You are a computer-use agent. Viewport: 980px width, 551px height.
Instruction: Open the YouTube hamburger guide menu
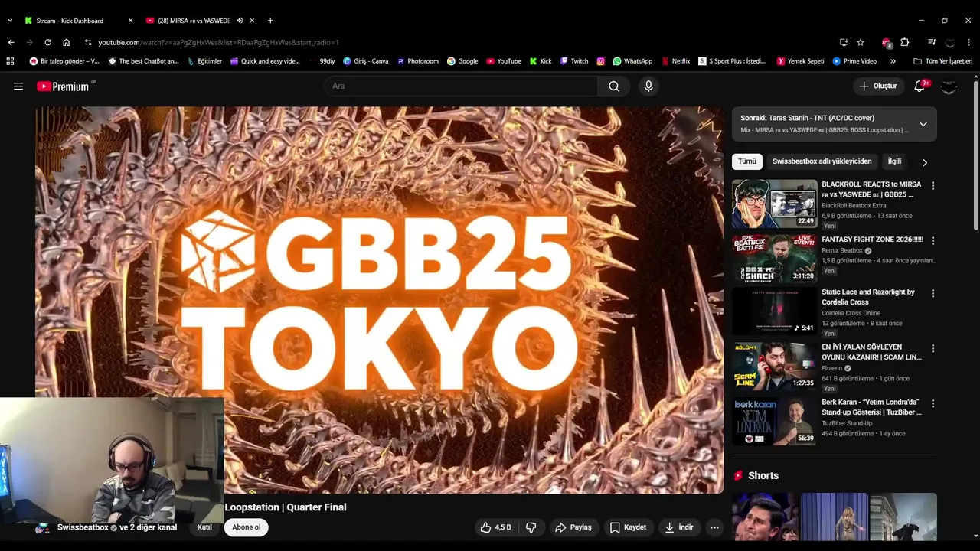coord(18,86)
